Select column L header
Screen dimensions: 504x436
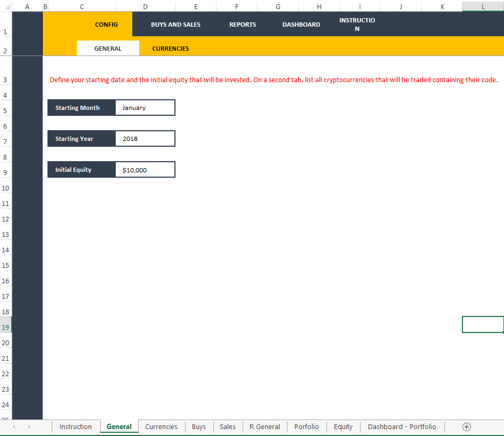tap(483, 6)
